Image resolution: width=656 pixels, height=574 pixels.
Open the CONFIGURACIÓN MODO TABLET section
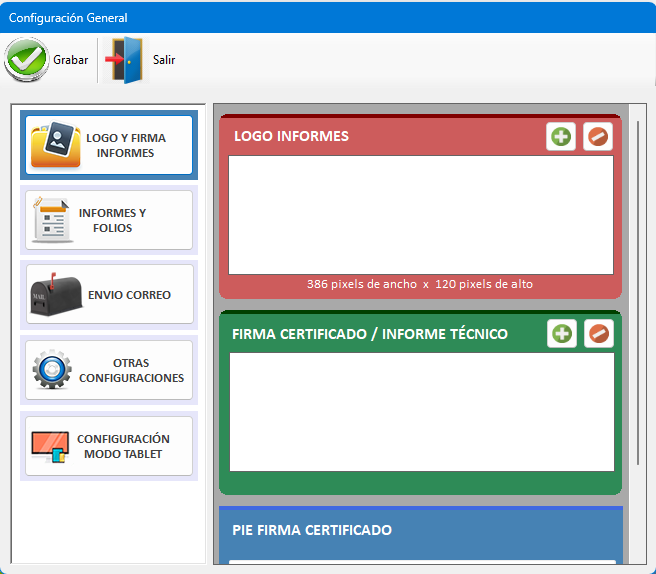click(x=109, y=446)
